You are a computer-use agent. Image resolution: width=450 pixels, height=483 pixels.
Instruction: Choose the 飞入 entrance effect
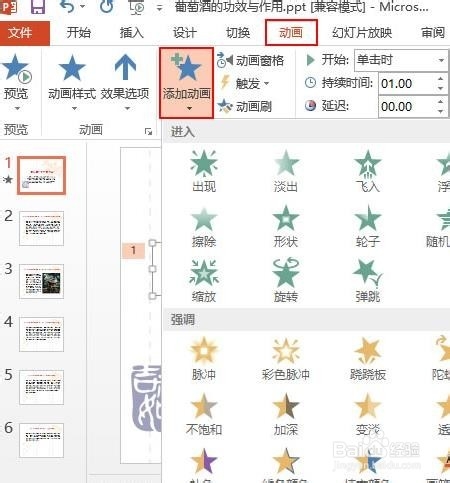pyautogui.click(x=368, y=171)
